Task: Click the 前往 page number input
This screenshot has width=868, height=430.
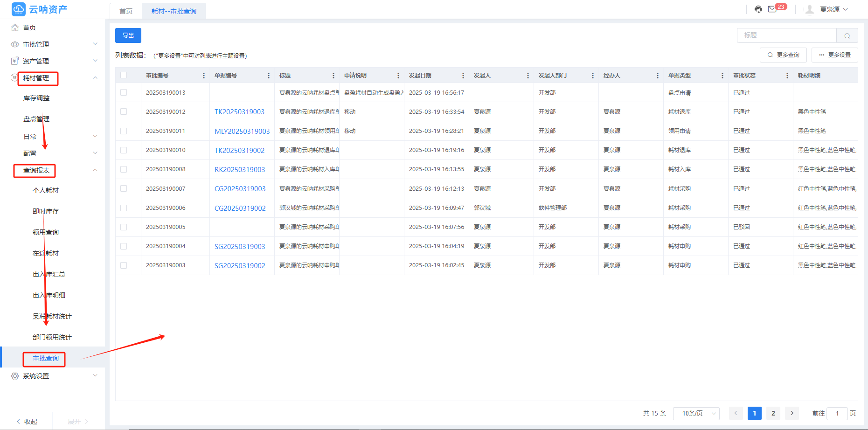Action: click(837, 413)
